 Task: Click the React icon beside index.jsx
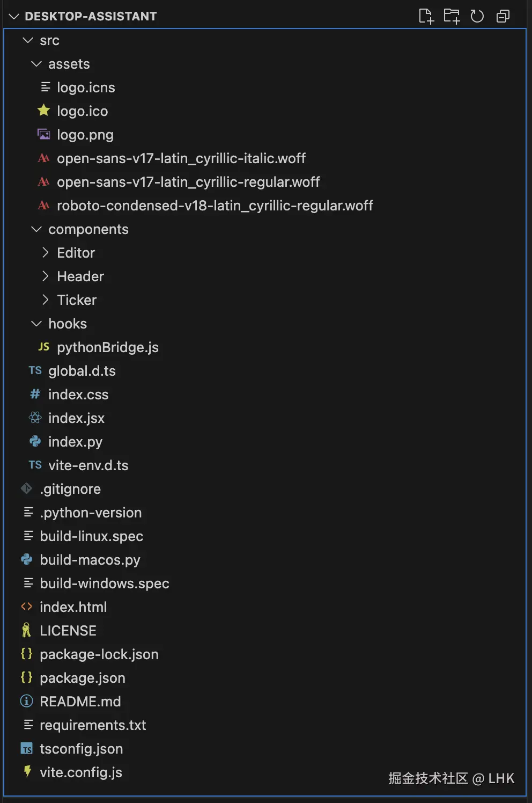point(35,418)
